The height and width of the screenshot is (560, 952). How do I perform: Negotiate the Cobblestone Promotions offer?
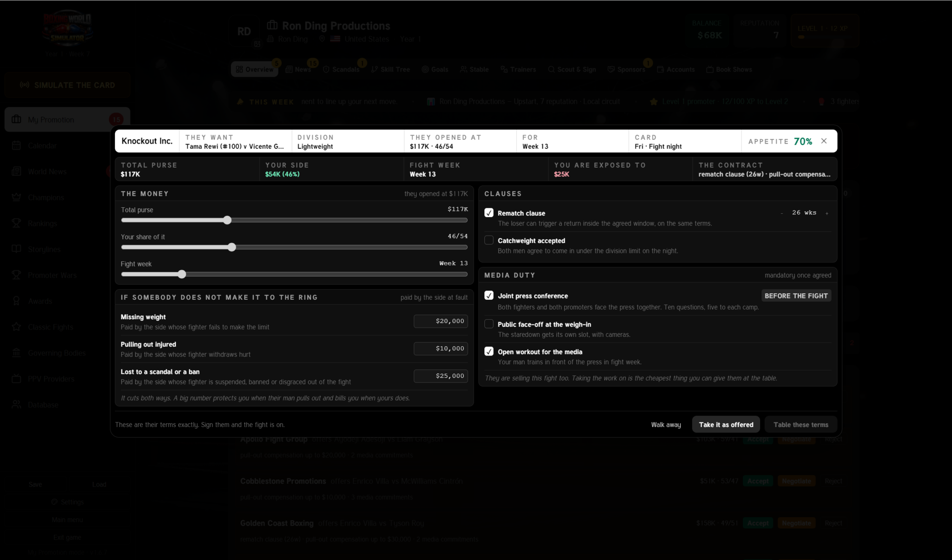coord(796,481)
